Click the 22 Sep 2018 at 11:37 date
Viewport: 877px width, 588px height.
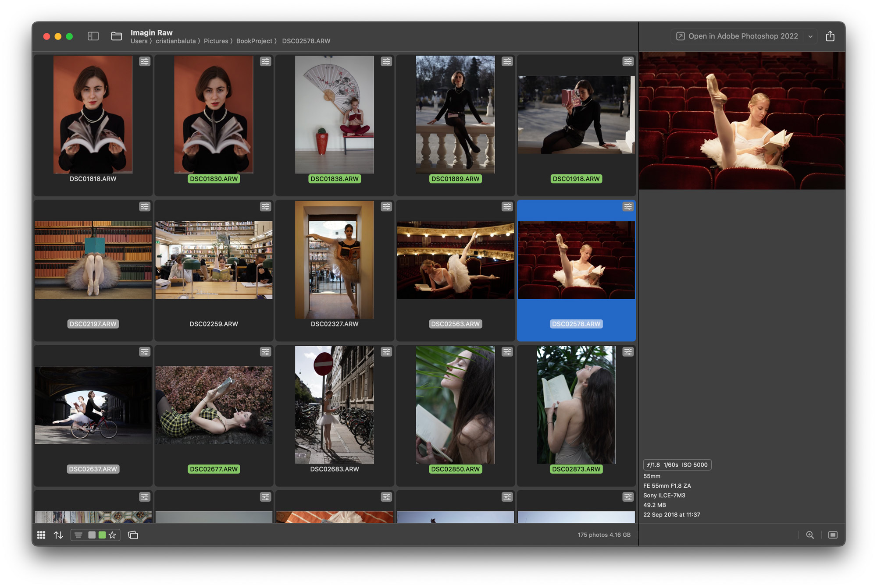(x=672, y=515)
